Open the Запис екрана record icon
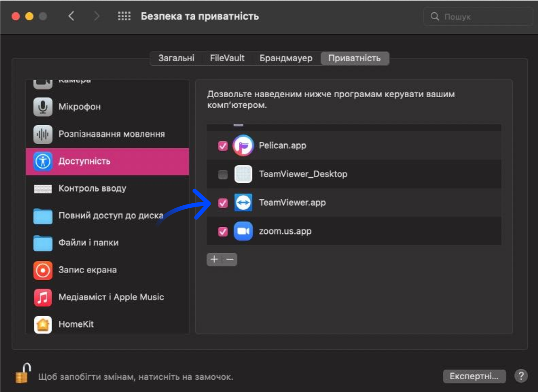 click(43, 270)
